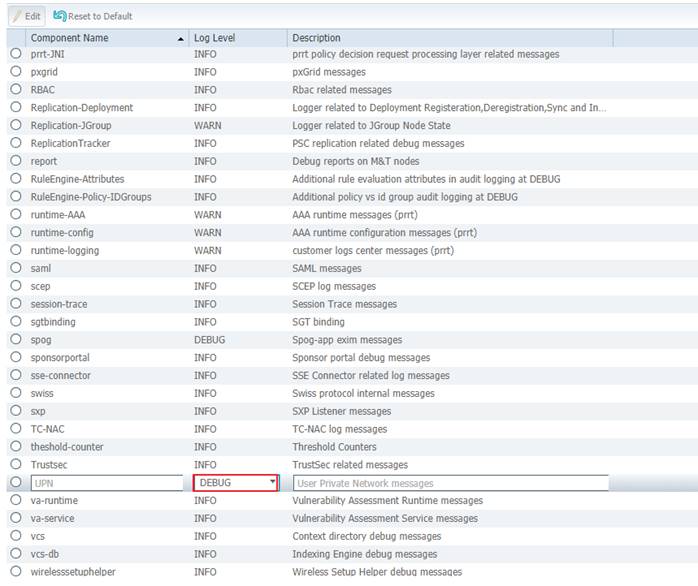Select the vcs-db radio button
Viewport: 698px width, 586px height.
(16, 553)
